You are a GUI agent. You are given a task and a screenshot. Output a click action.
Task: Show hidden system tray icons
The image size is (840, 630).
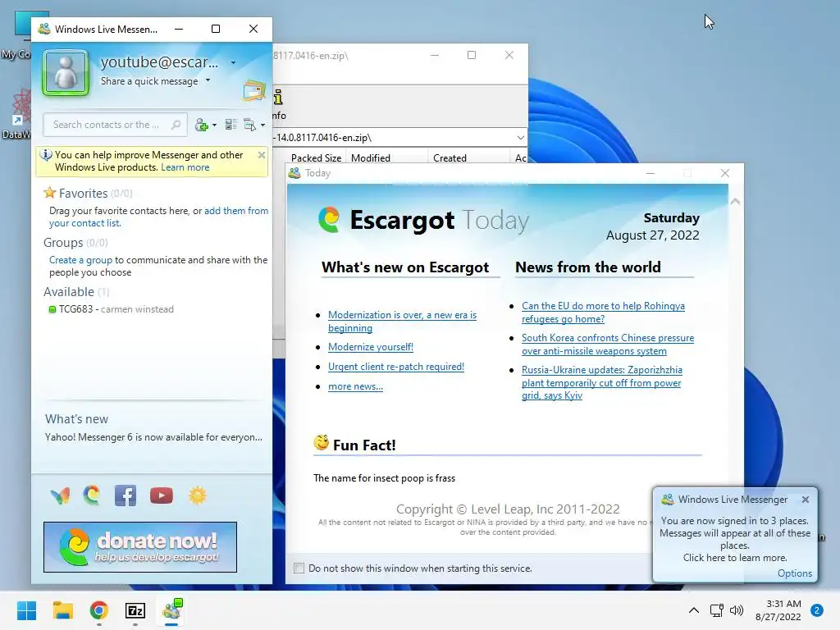[x=693, y=610]
